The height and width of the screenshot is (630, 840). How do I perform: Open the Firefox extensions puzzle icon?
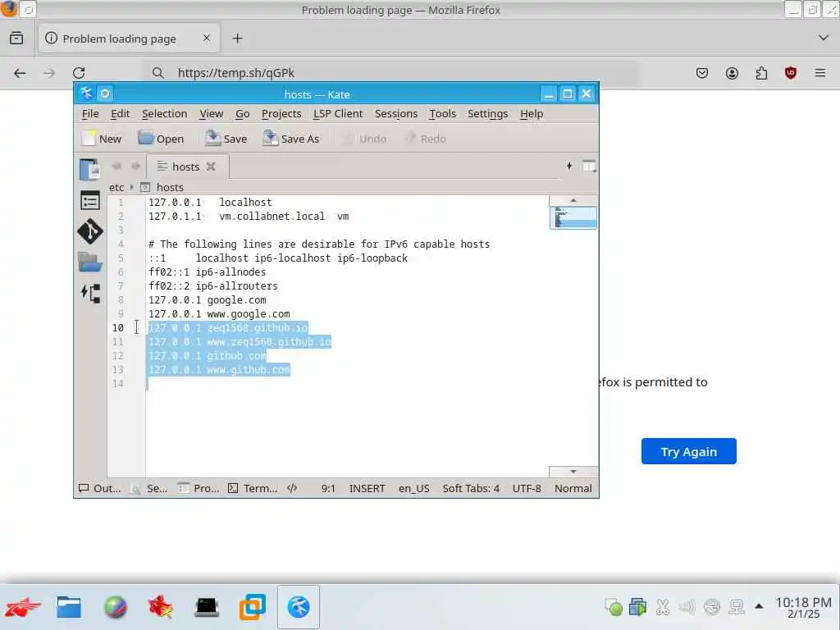pos(761,73)
